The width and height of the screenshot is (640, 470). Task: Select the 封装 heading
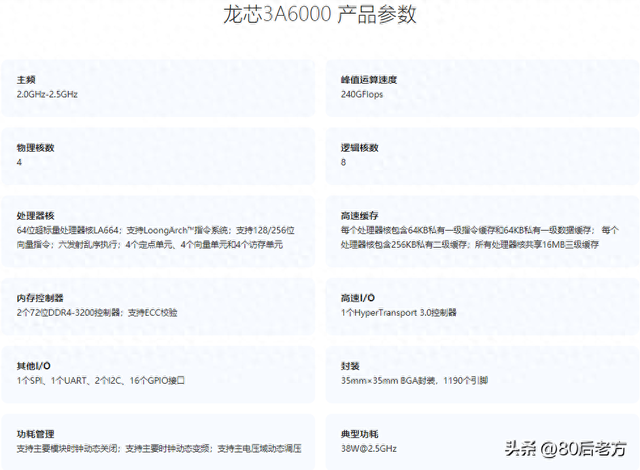tap(350, 366)
